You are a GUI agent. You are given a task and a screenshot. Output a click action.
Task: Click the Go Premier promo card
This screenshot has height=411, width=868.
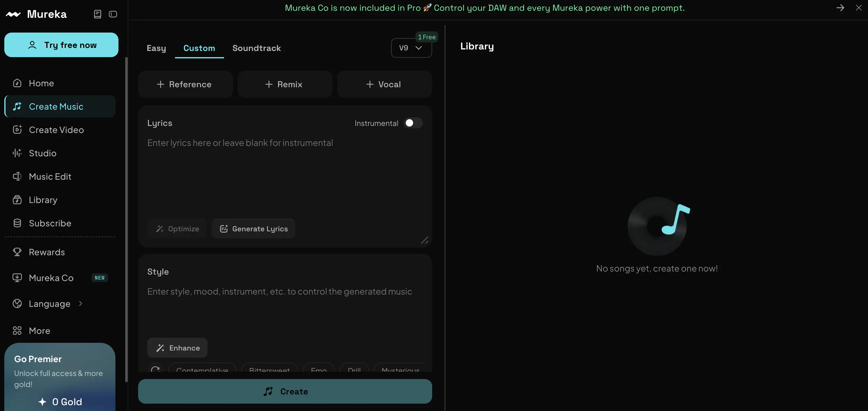pyautogui.click(x=60, y=377)
